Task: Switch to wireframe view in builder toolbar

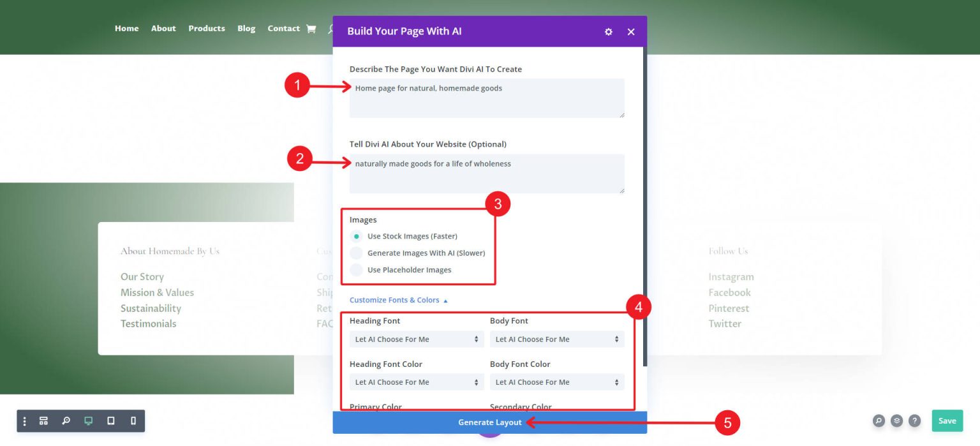Action: pos(43,421)
